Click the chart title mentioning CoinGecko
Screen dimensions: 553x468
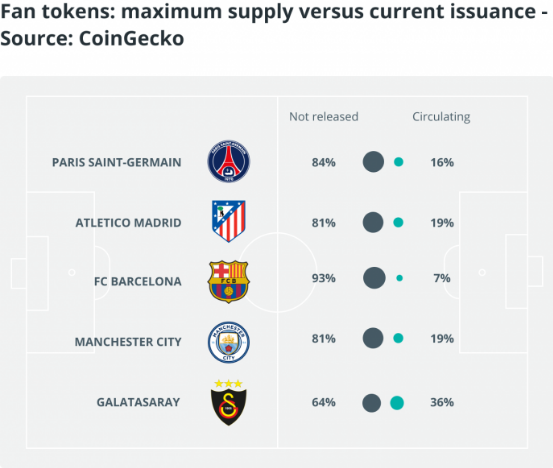click(274, 25)
